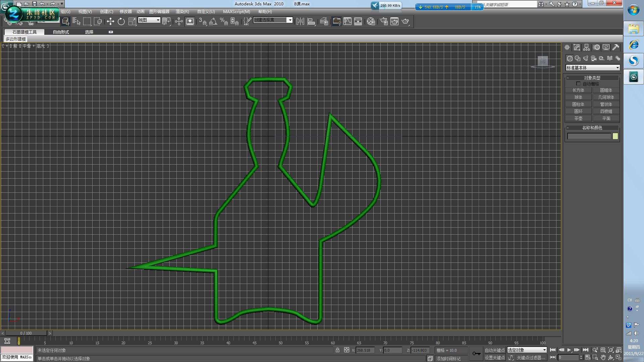Toggle Angle Snap button
The width and height of the screenshot is (644, 362).
[213, 21]
